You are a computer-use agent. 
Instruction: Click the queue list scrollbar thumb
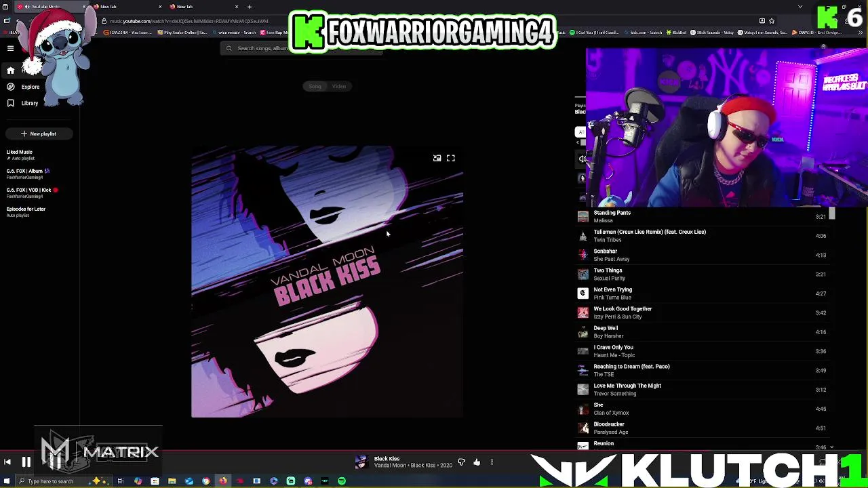(832, 213)
